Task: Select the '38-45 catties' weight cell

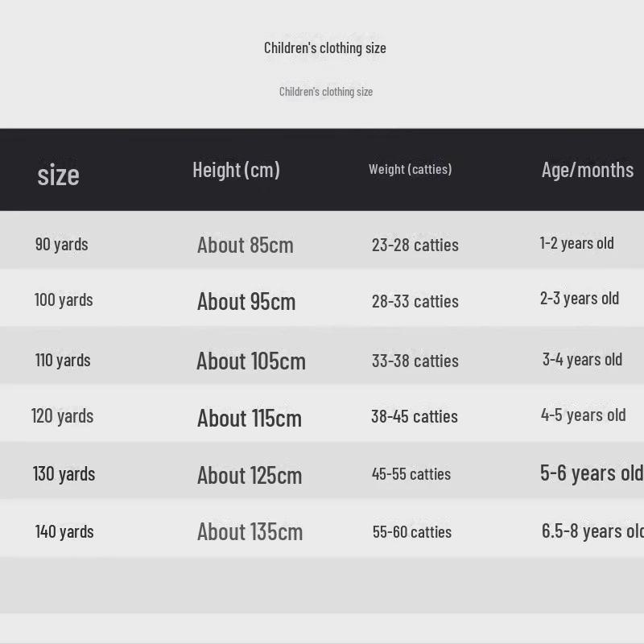Action: 415,416
